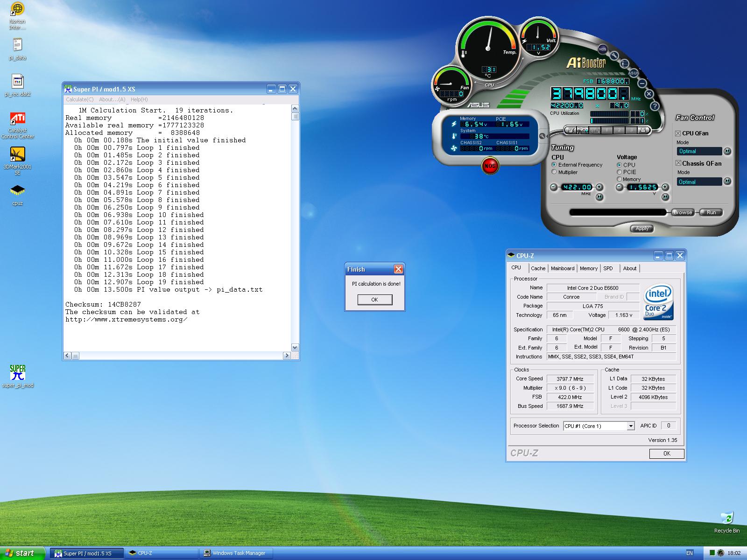Open the Help(H) menu in Super PI

(x=139, y=99)
